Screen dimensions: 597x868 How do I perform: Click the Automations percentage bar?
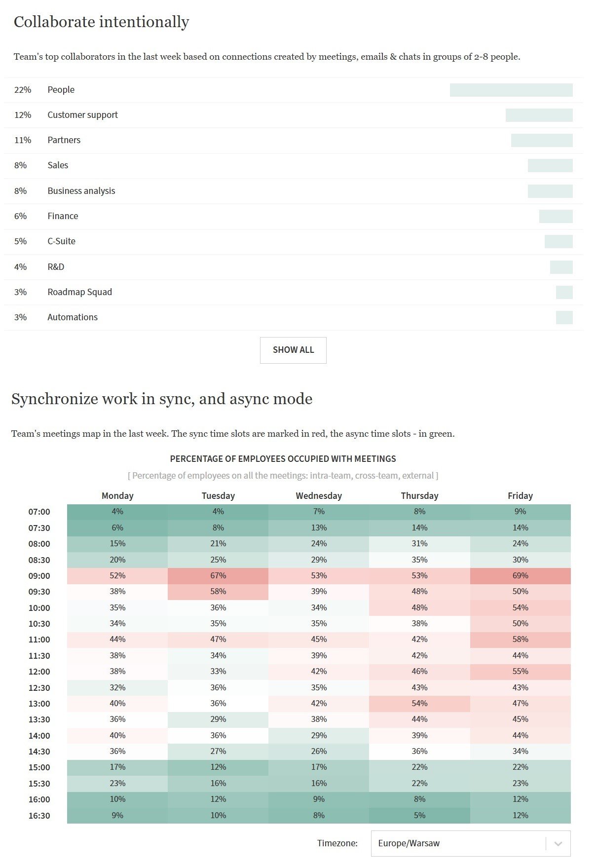pos(564,317)
